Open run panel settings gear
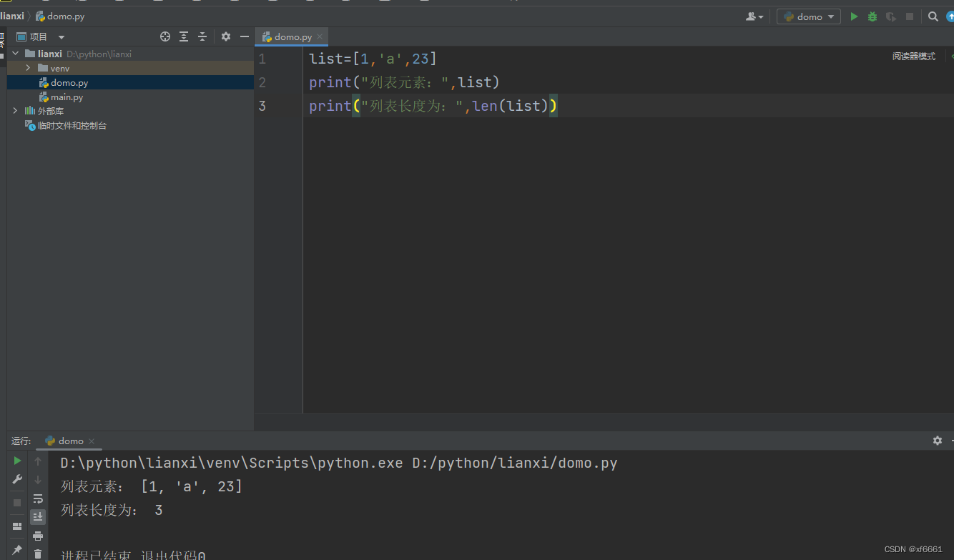The height and width of the screenshot is (560, 954). [938, 441]
